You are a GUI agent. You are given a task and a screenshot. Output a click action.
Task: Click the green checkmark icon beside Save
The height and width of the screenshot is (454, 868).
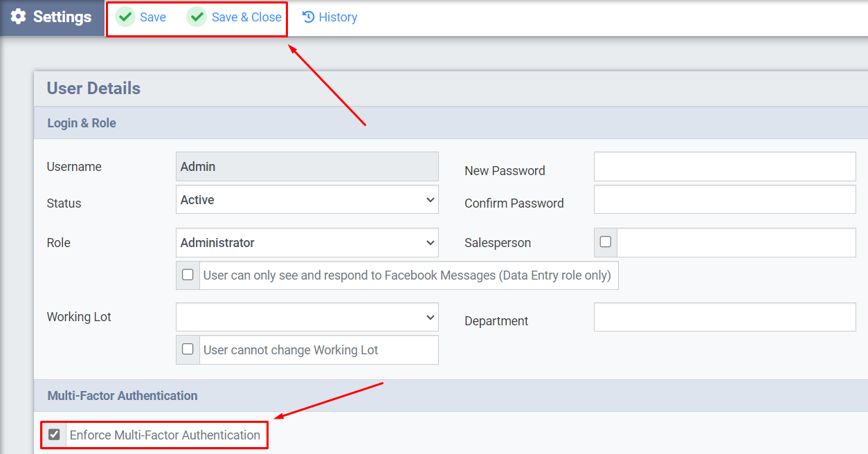pyautogui.click(x=125, y=17)
